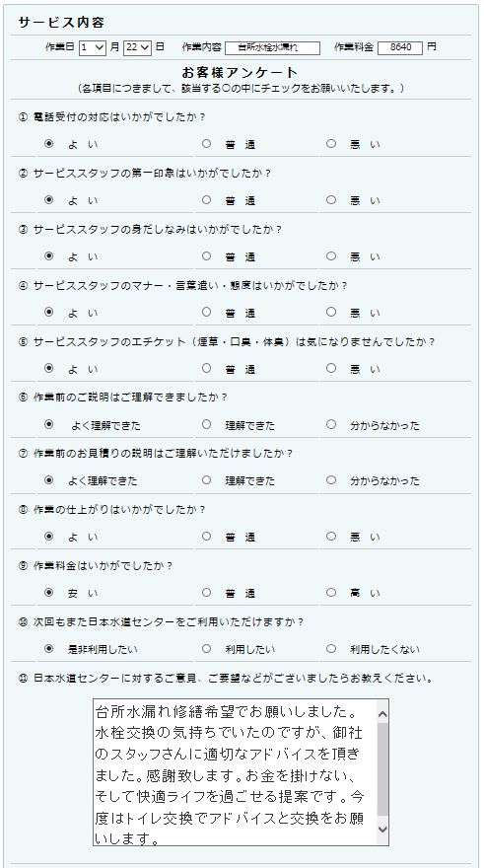Click the 作業内容 text field

[272, 48]
